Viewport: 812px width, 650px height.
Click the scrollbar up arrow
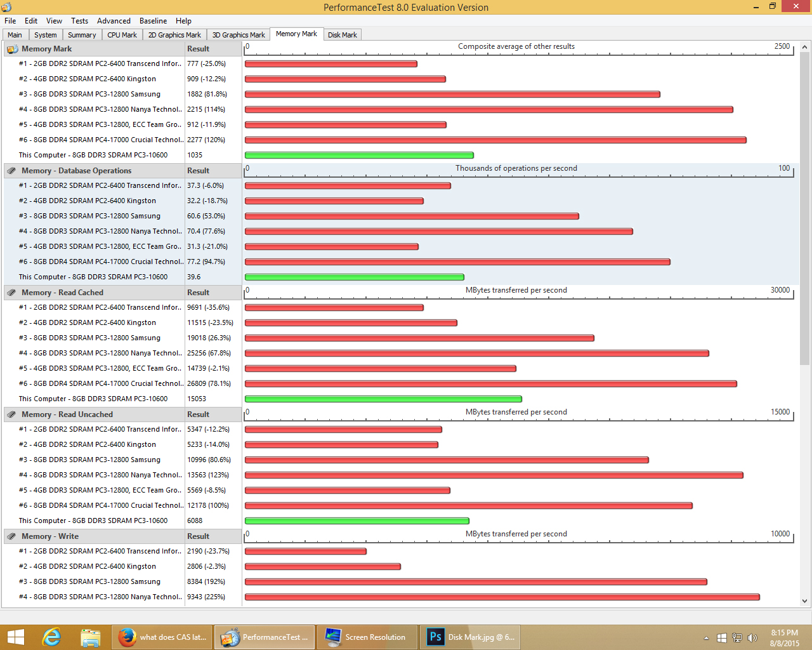tap(805, 47)
